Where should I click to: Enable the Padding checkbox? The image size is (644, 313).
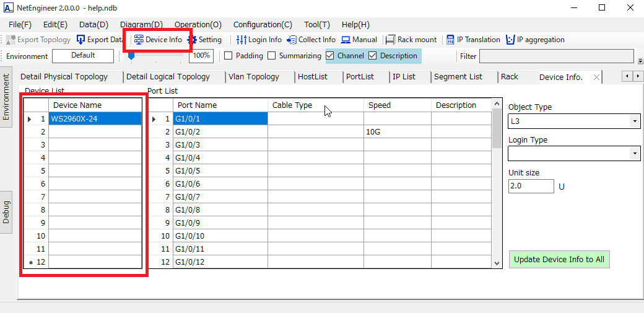click(228, 56)
